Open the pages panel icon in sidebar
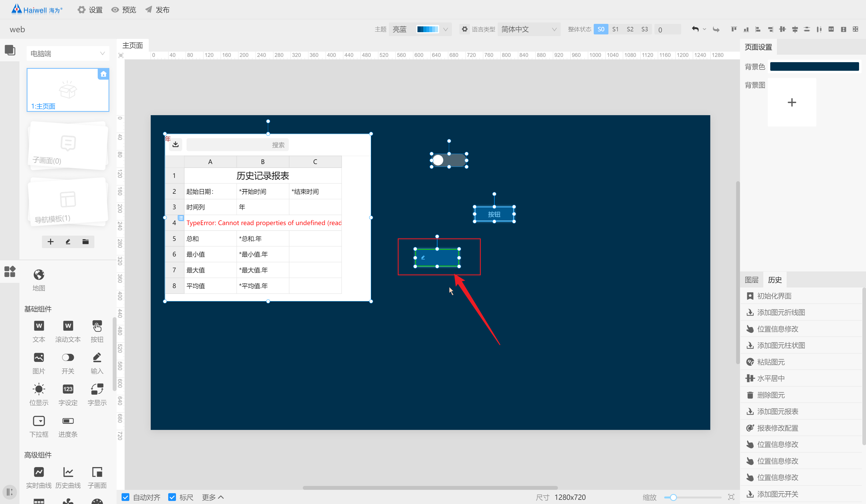This screenshot has height=504, width=866. tap(10, 50)
